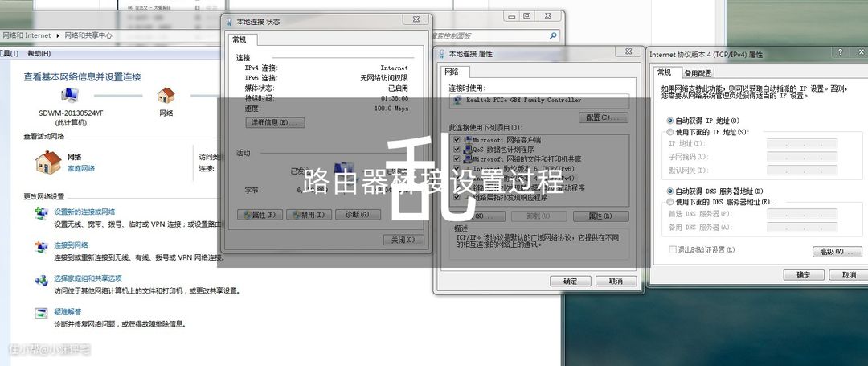868x366 pixels.
Task: Toggle the QoS 数据包计划程序 checkbox
Action: coord(457,150)
